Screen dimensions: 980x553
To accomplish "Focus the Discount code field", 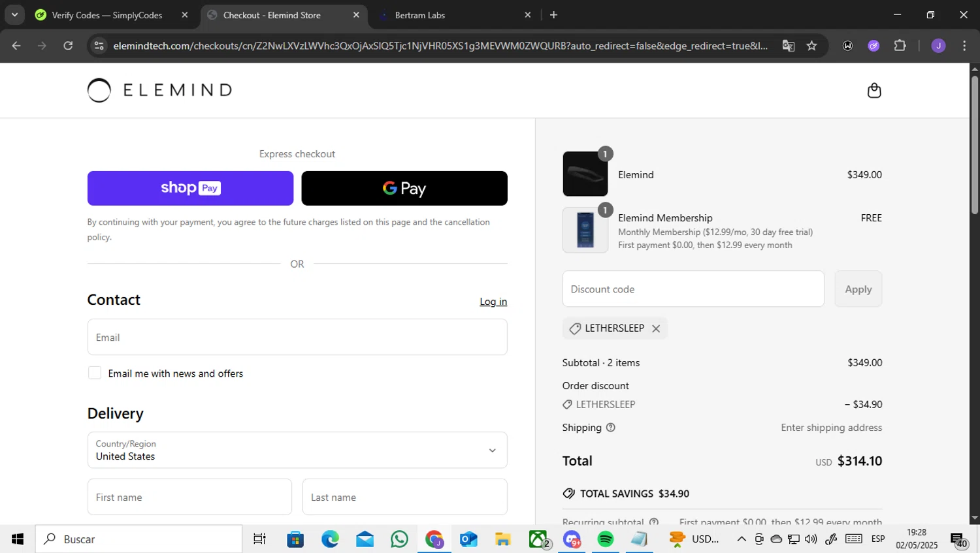I will [x=693, y=289].
